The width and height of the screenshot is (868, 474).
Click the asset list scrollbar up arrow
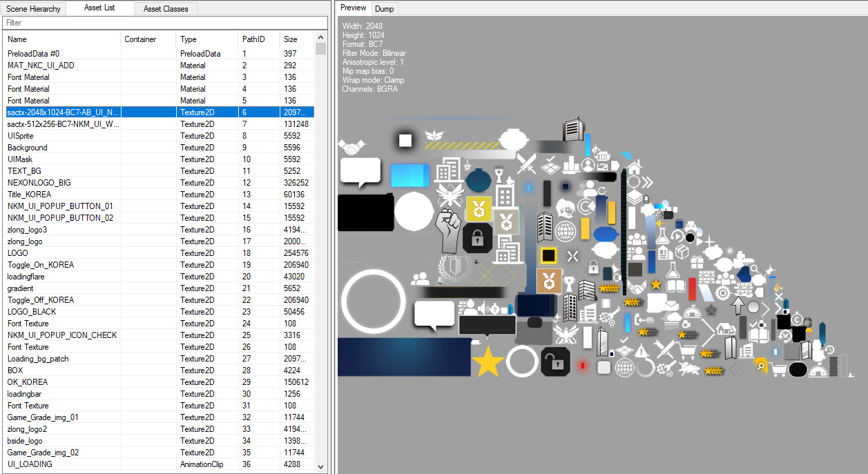321,38
